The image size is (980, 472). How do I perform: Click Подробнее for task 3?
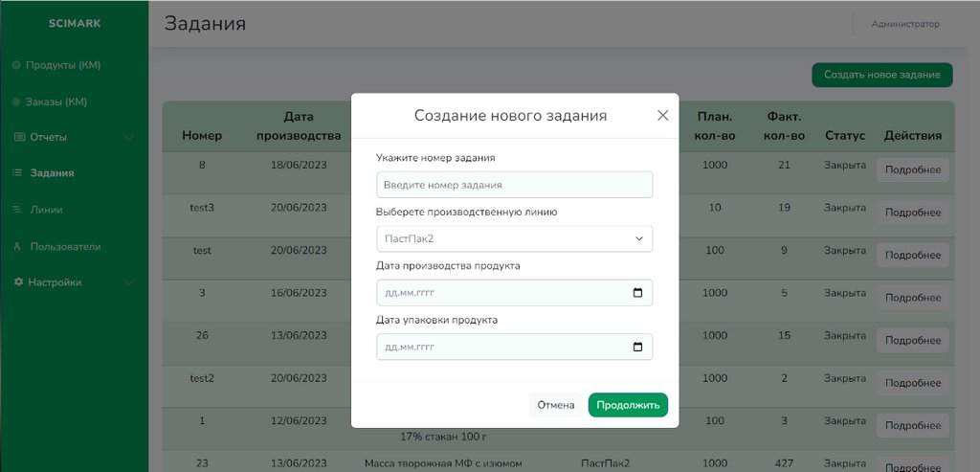[912, 298]
